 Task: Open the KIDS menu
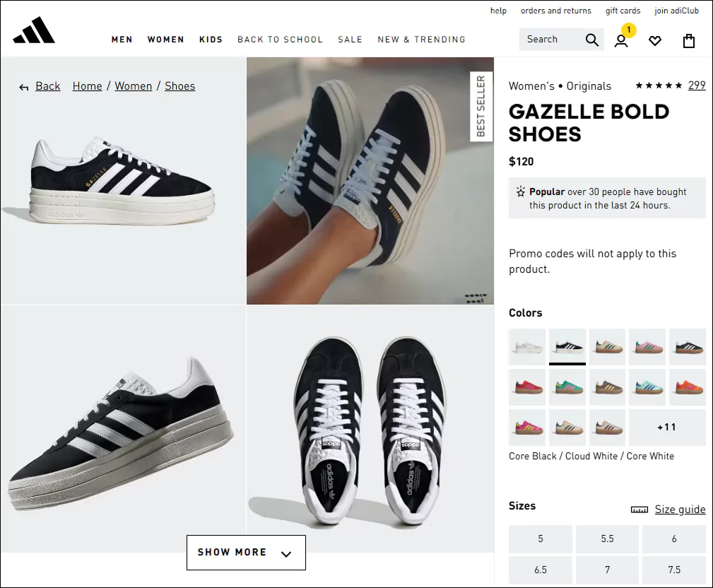coord(211,40)
